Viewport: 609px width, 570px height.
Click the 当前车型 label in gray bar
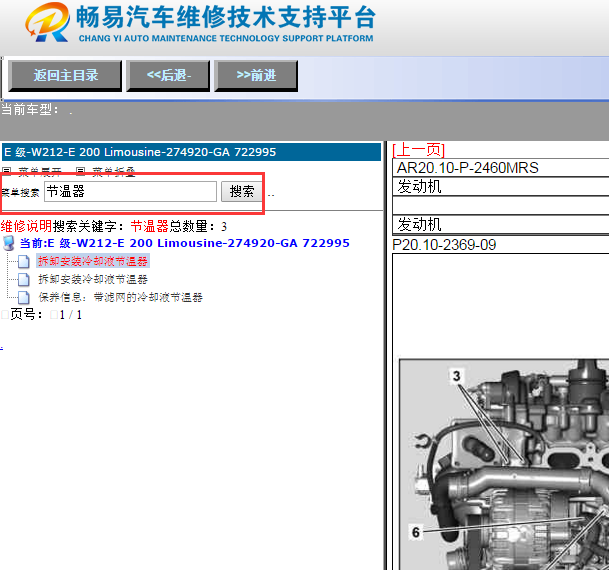coord(30,109)
